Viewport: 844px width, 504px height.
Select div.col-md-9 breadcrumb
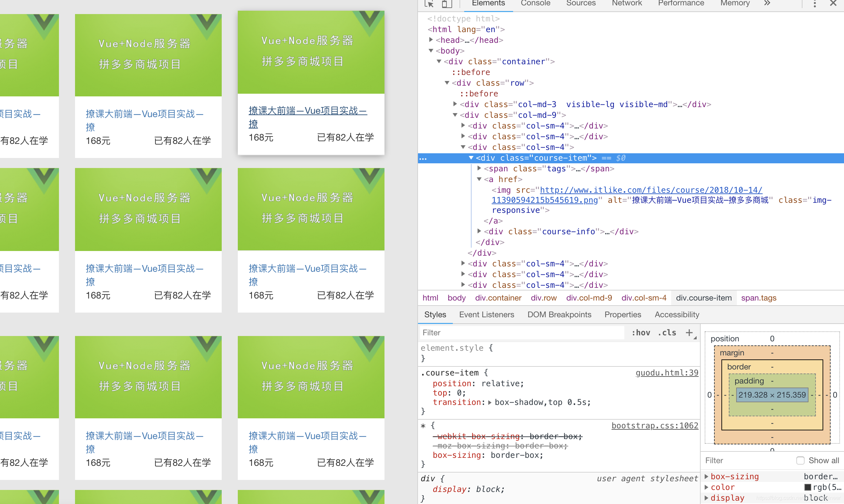[589, 298]
